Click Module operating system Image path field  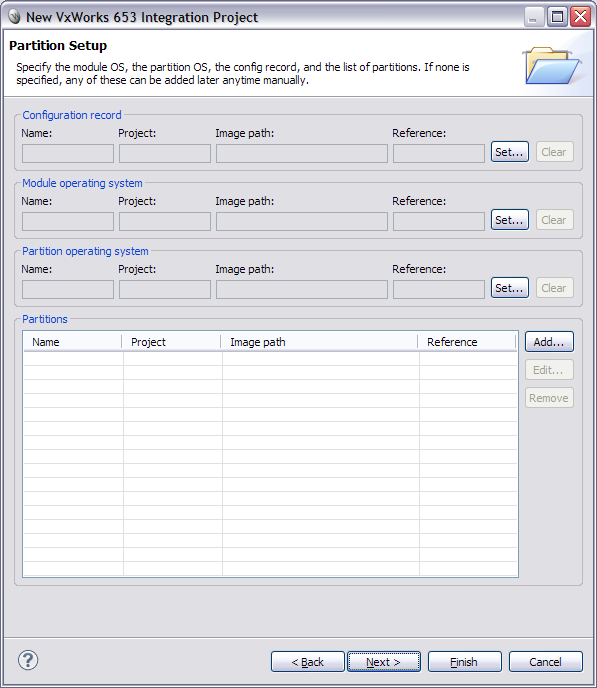[x=302, y=222]
